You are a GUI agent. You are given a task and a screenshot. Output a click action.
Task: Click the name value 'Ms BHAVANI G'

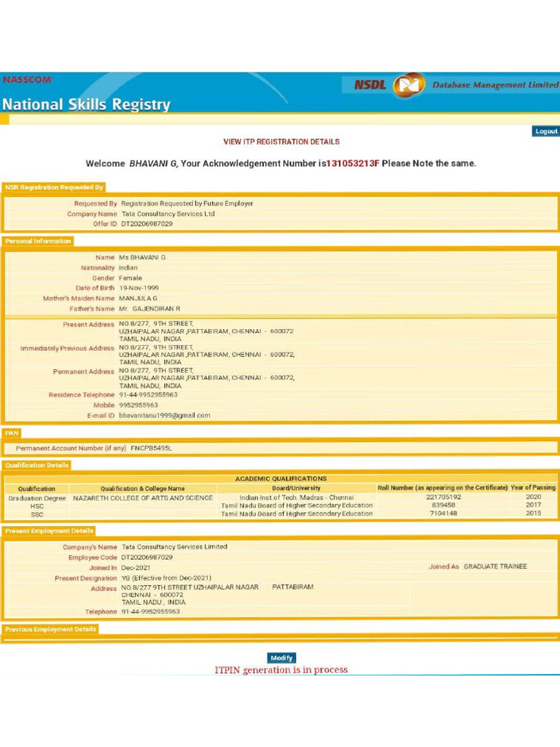(142, 258)
